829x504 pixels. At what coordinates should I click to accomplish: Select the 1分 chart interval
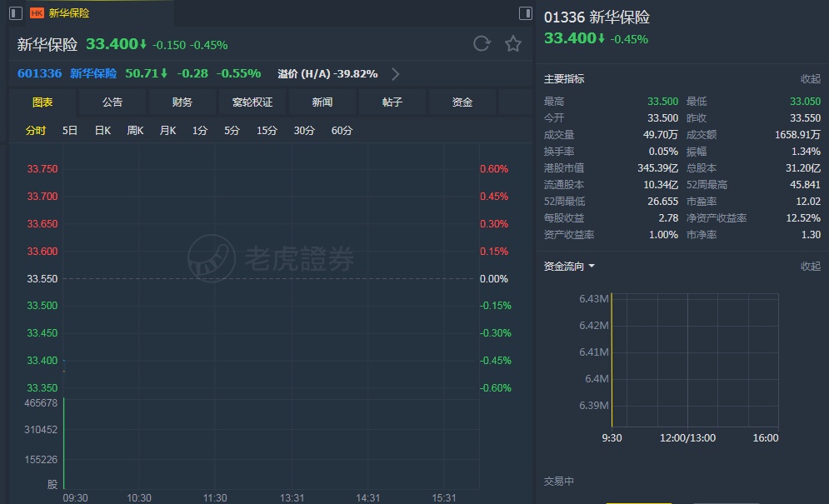click(200, 131)
